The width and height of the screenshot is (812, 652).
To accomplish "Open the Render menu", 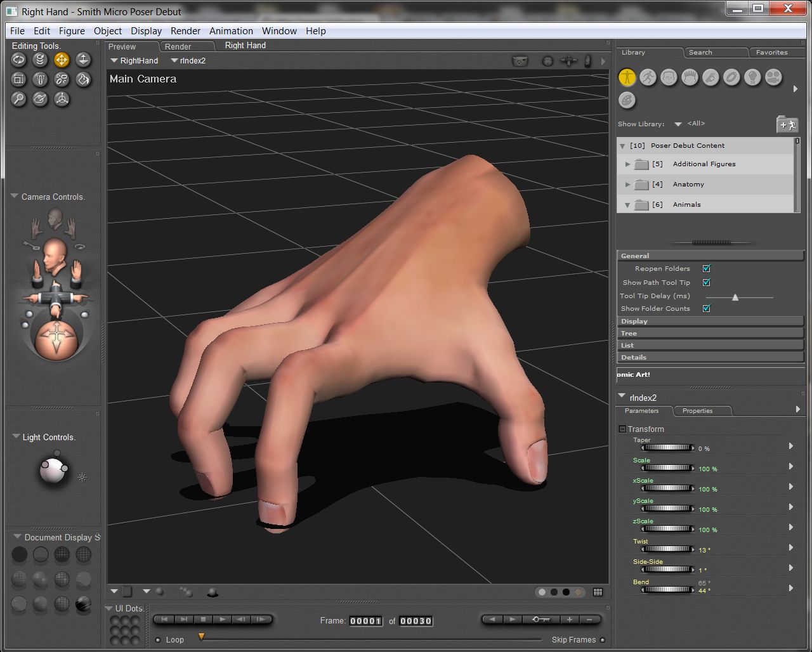I will click(x=185, y=30).
